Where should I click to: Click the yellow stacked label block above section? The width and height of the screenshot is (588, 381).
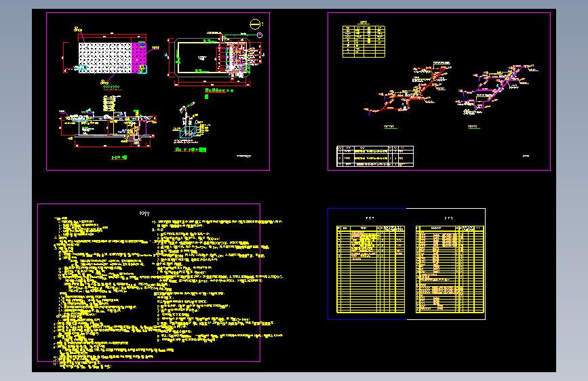pos(109,103)
